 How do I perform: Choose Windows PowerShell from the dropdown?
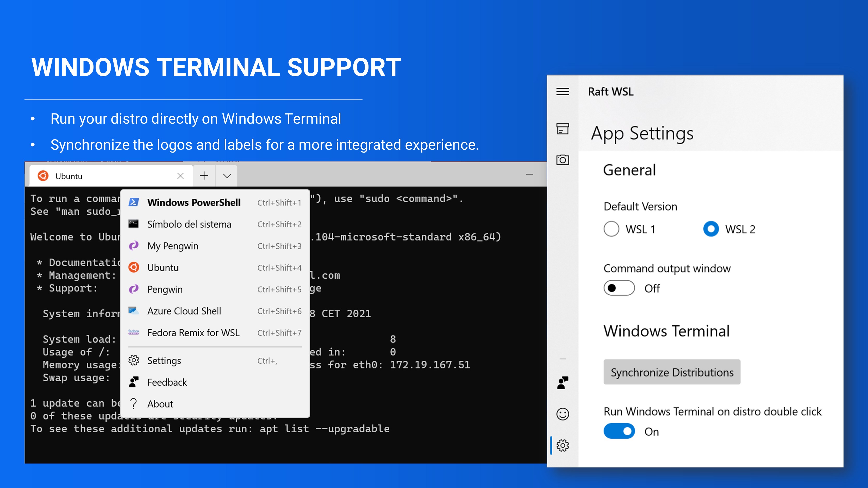point(194,202)
